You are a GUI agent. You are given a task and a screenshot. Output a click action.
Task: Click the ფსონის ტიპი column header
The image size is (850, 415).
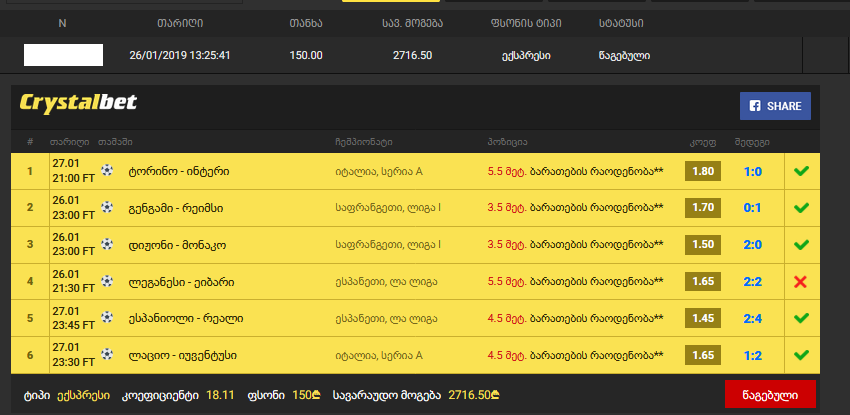526,23
